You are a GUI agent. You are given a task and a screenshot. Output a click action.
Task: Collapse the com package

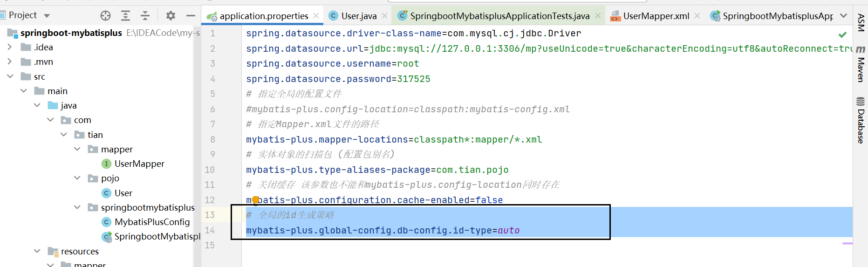tap(50, 120)
